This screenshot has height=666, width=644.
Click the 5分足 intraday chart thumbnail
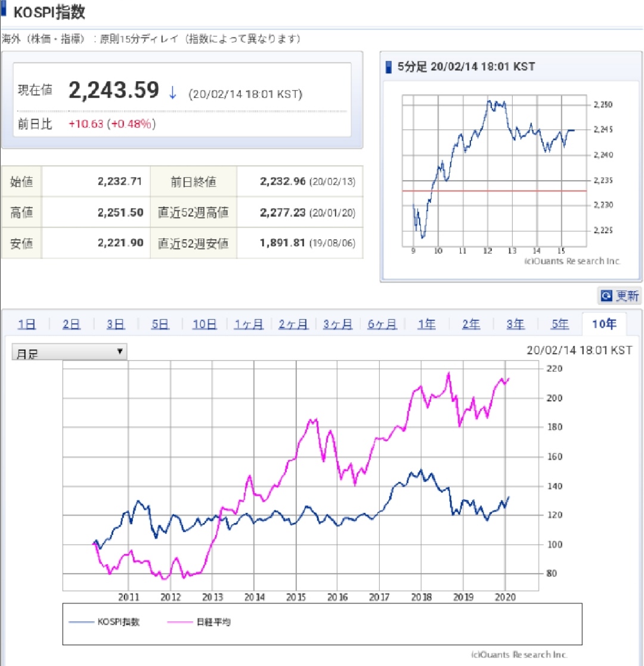pyautogui.click(x=494, y=174)
